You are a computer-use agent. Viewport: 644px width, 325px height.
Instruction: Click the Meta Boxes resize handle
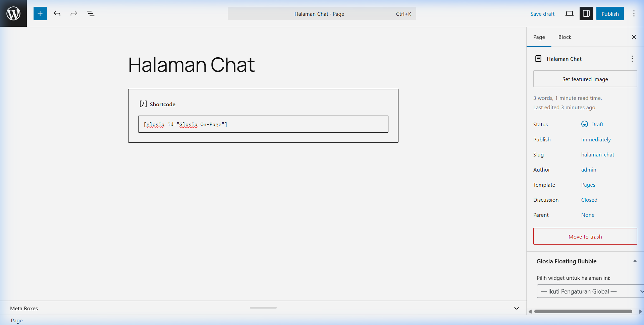tap(263, 308)
